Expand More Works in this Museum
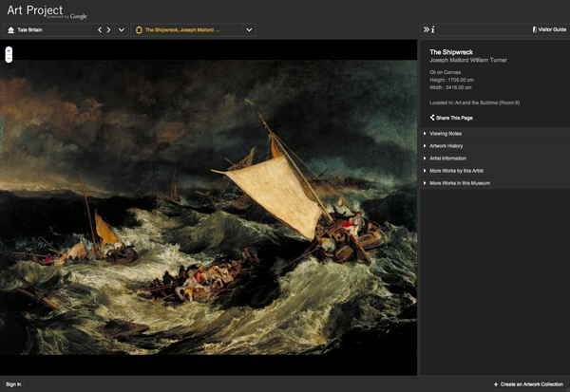This screenshot has width=570, height=392. [x=495, y=183]
